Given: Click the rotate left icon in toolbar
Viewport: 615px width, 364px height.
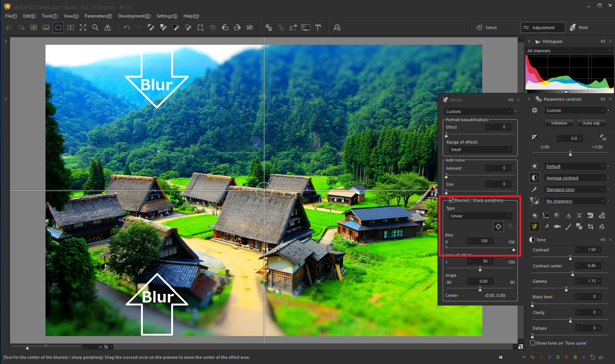Looking at the screenshot, I should [225, 28].
